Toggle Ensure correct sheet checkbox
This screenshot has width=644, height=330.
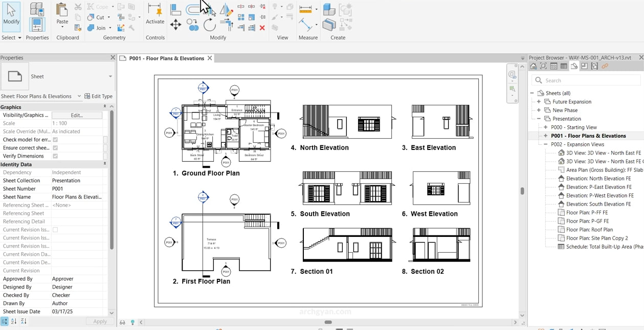tap(55, 148)
